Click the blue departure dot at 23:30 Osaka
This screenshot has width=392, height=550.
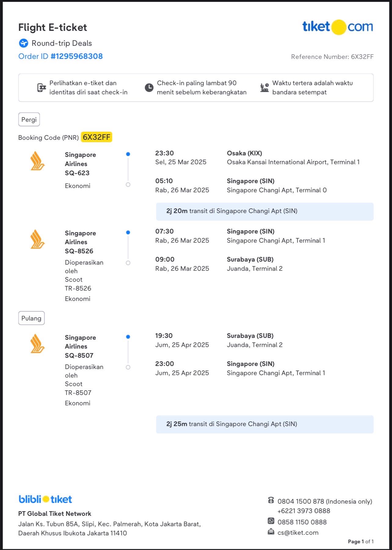click(x=128, y=154)
